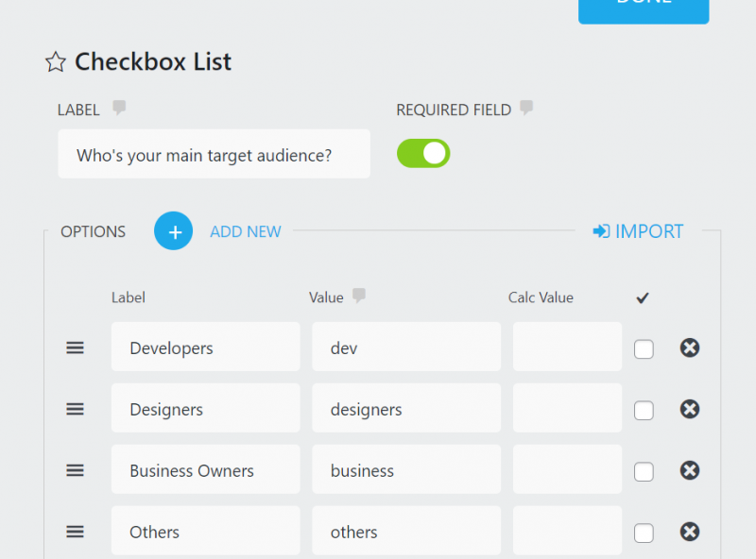Remove the Developers option
756x559 pixels.
690,347
